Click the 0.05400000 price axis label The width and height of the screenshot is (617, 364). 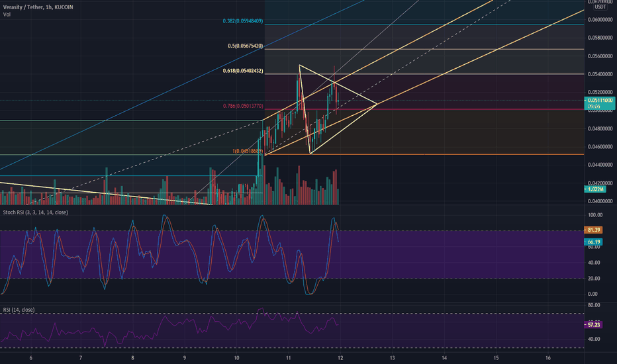pos(600,74)
